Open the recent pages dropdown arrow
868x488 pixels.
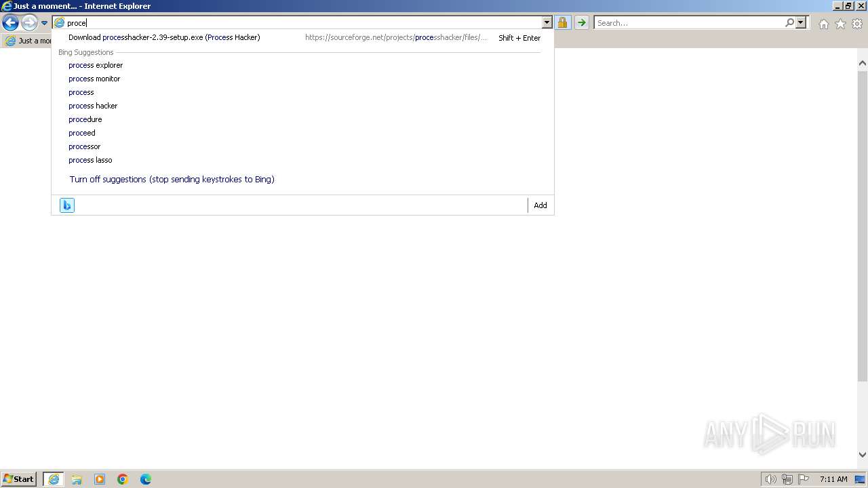click(x=45, y=23)
